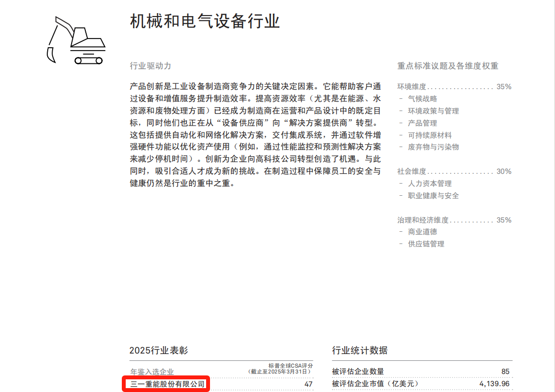The image size is (555, 392).
Task: Expand the 环境维度 35% section
Action: [454, 86]
